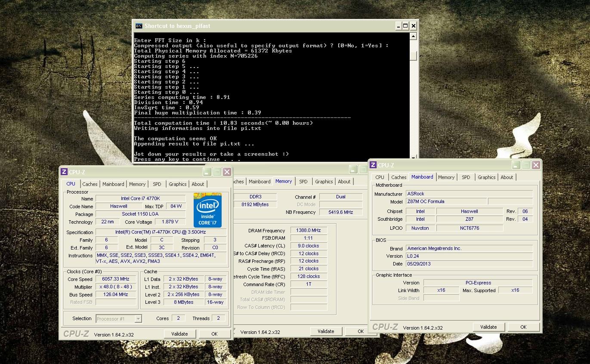590x364 pixels.
Task: Click the memory size value 8192 MBytes
Action: (256, 204)
